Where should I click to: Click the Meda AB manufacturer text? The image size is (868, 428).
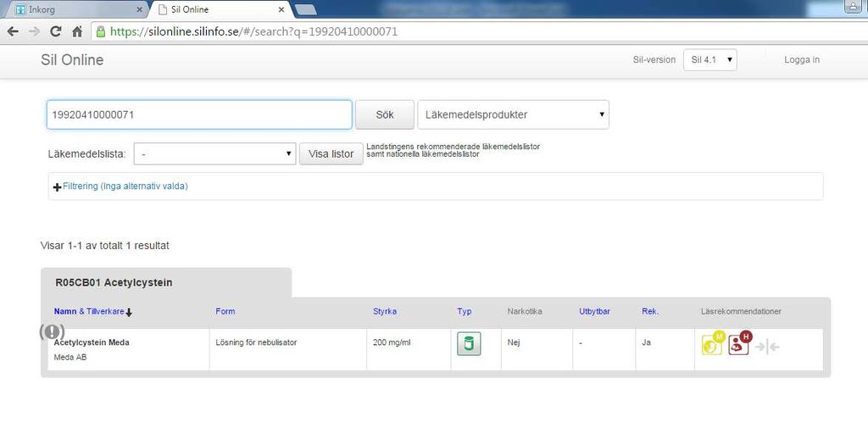pyautogui.click(x=70, y=357)
